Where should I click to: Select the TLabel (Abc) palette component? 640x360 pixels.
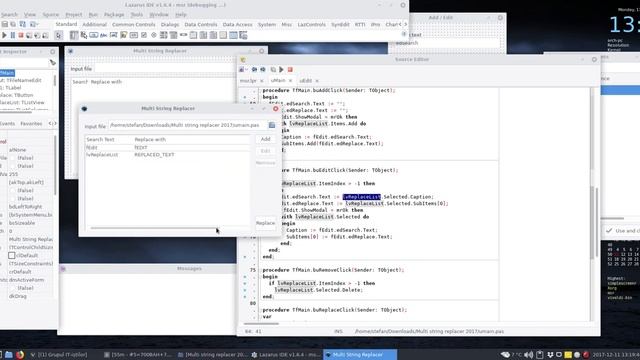[x=104, y=36]
